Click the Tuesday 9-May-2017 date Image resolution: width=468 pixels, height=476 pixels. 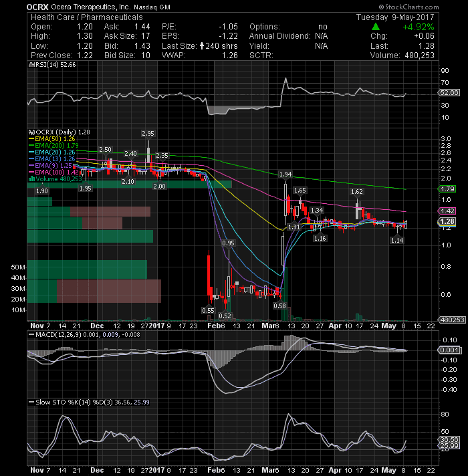(x=395, y=17)
